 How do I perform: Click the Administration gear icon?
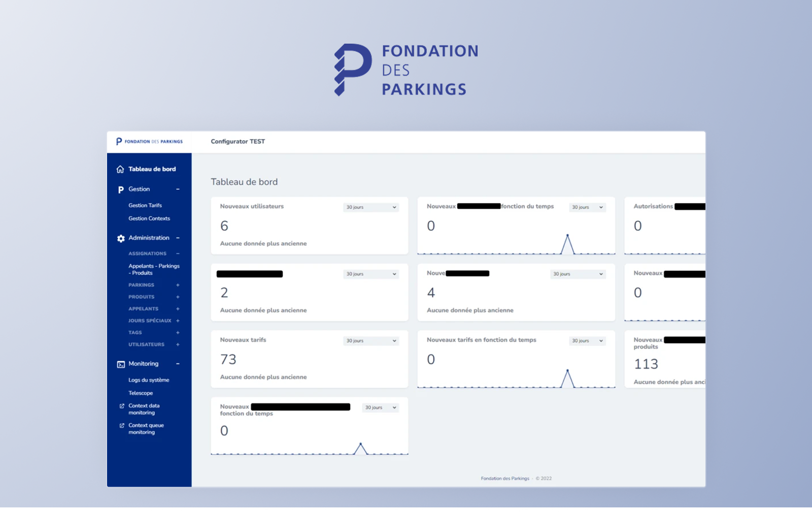[x=121, y=238]
